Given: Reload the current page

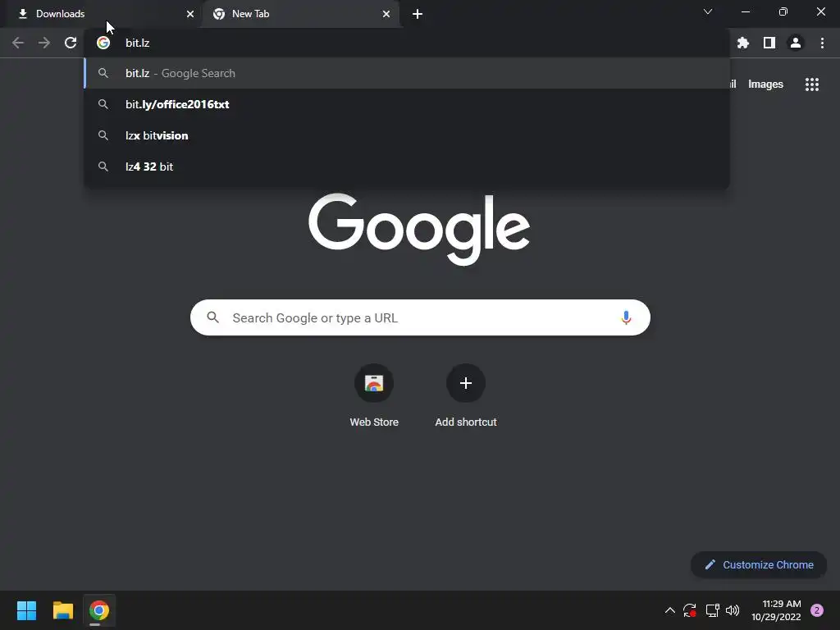Looking at the screenshot, I should [x=71, y=43].
